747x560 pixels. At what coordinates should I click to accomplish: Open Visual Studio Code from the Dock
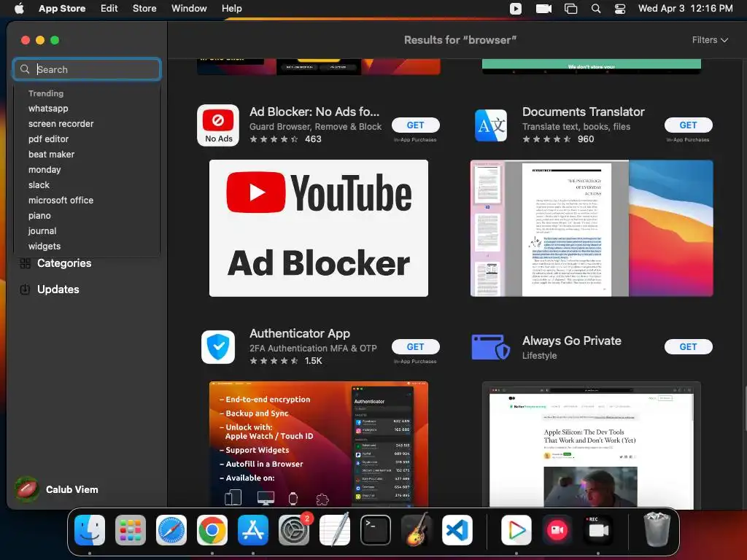(457, 530)
